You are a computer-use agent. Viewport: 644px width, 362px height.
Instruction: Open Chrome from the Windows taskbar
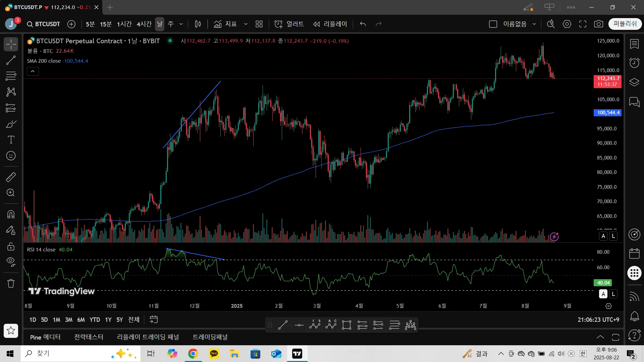[x=193, y=354]
